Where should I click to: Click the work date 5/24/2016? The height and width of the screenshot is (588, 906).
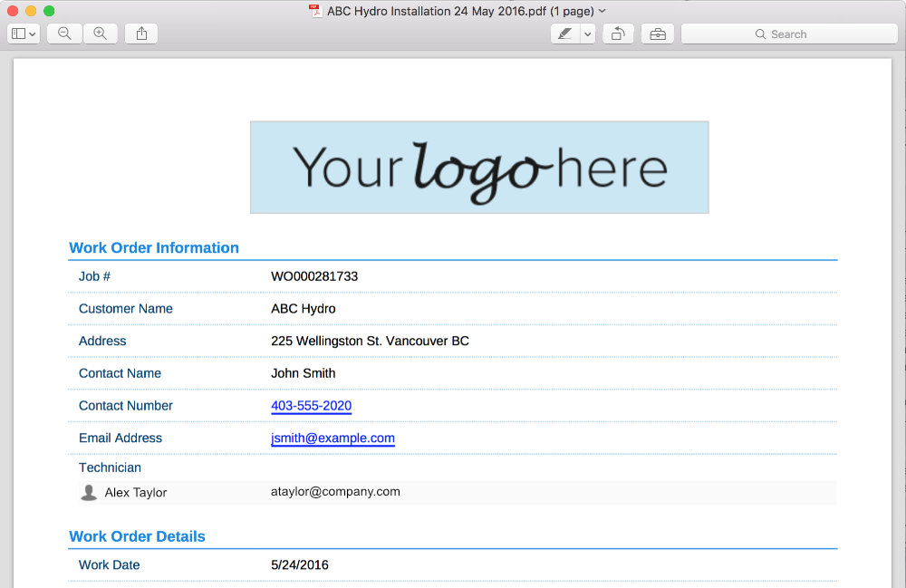(300, 564)
